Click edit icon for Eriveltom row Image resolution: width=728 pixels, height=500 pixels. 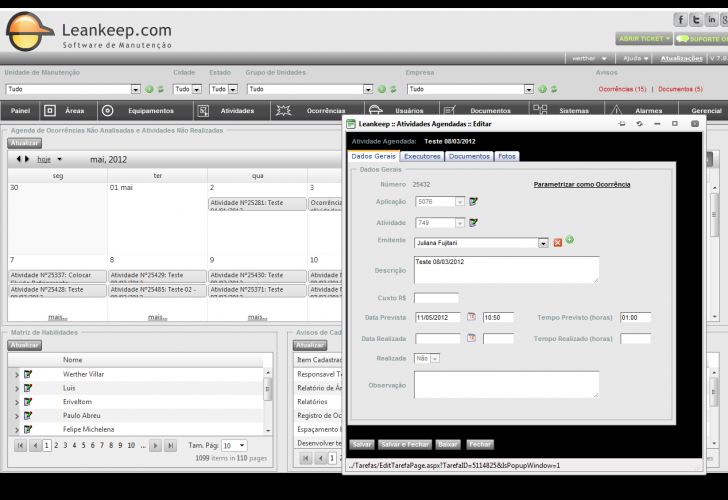click(28, 402)
